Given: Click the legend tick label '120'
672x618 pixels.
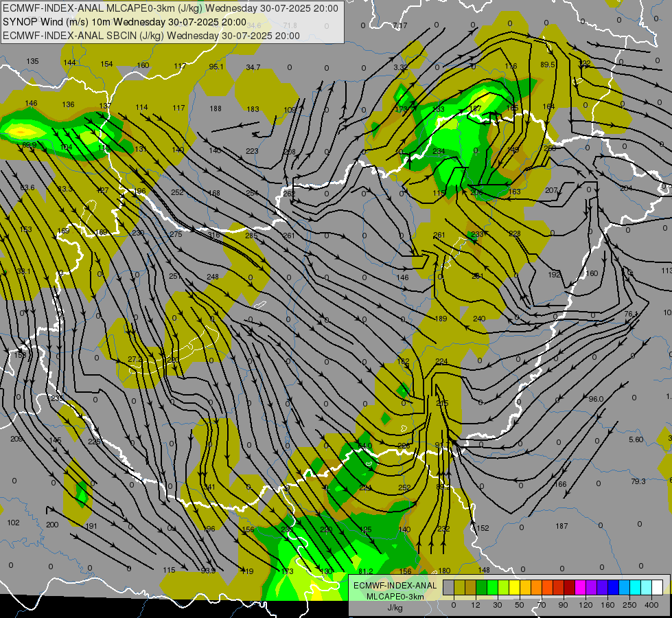Looking at the screenshot, I should pos(586,605).
